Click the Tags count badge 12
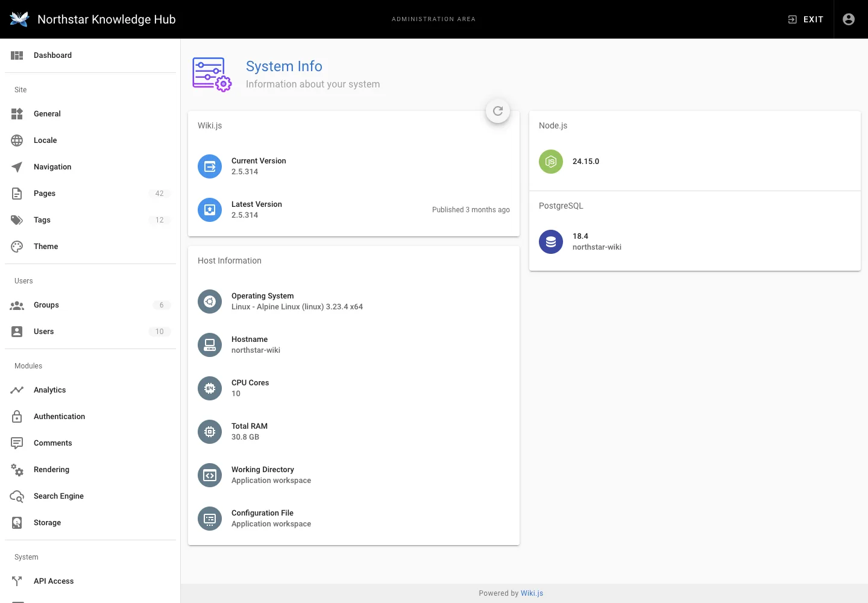 pyautogui.click(x=160, y=220)
